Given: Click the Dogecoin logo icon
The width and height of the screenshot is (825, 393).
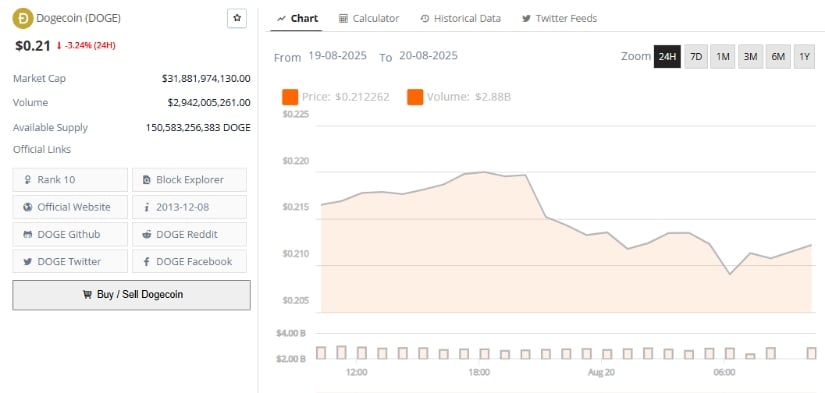Looking at the screenshot, I should 23,18.
